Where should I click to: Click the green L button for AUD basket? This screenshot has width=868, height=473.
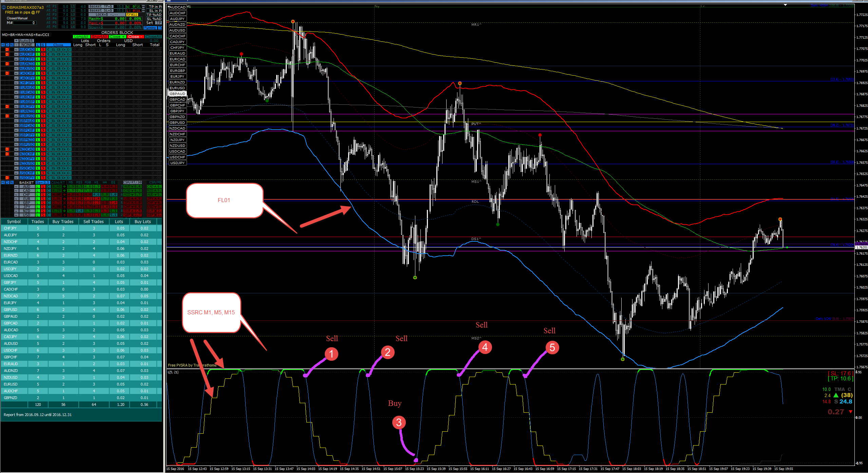tap(38, 186)
